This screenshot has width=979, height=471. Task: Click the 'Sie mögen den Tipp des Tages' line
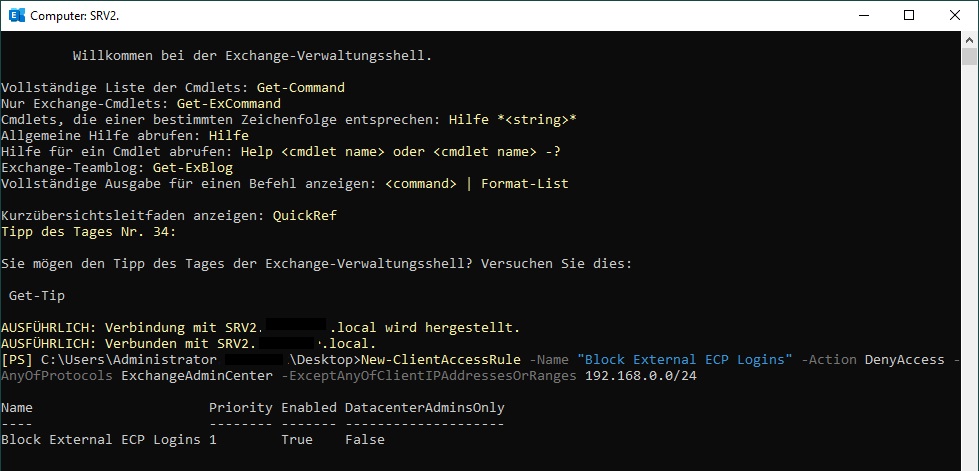click(x=317, y=264)
